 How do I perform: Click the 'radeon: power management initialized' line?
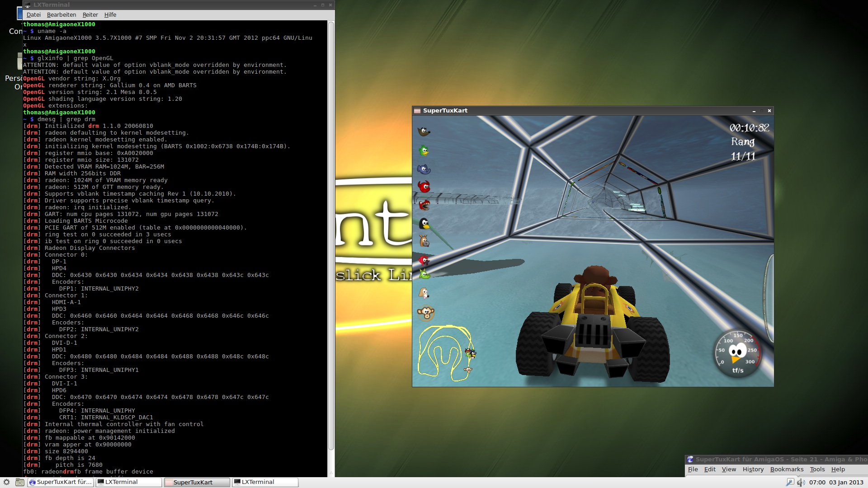99,431
